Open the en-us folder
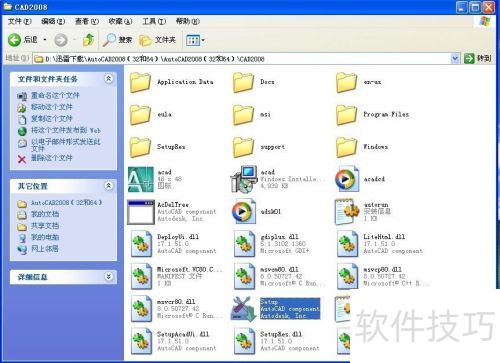Image resolution: width=500 pixels, height=363 pixels. tap(359, 82)
